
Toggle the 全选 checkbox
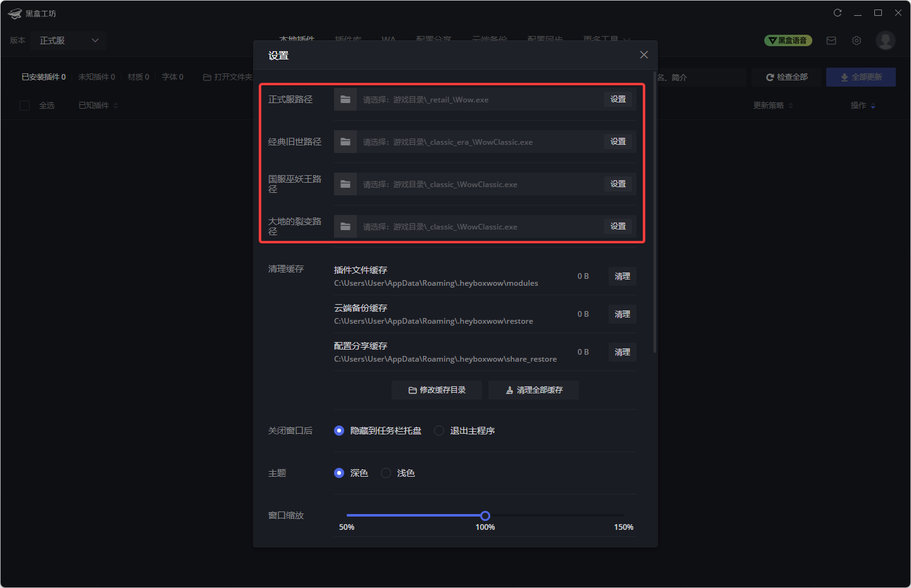[x=25, y=105]
